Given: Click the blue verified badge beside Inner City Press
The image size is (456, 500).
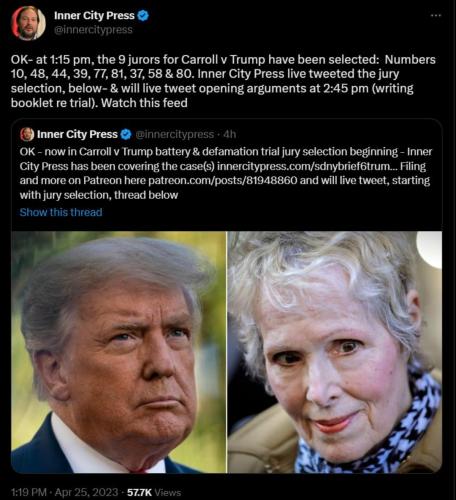Looking at the screenshot, I should 143,15.
